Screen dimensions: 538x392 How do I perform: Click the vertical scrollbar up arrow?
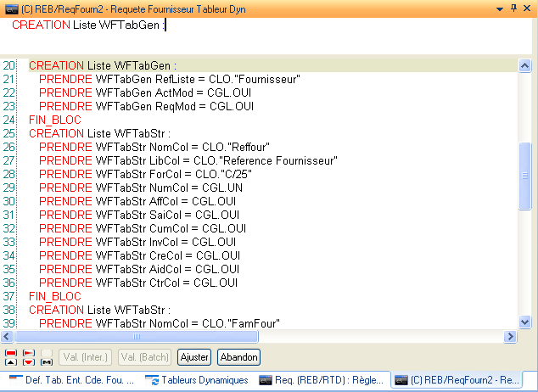point(525,65)
